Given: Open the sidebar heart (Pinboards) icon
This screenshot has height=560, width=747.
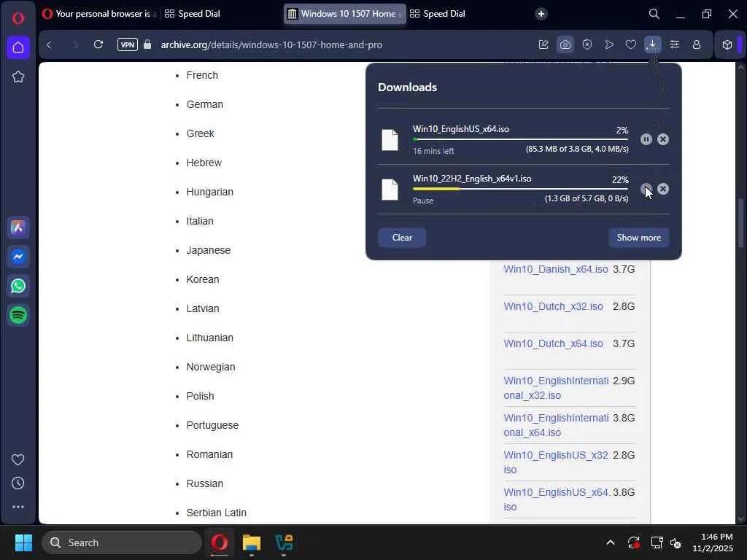Looking at the screenshot, I should 18,459.
